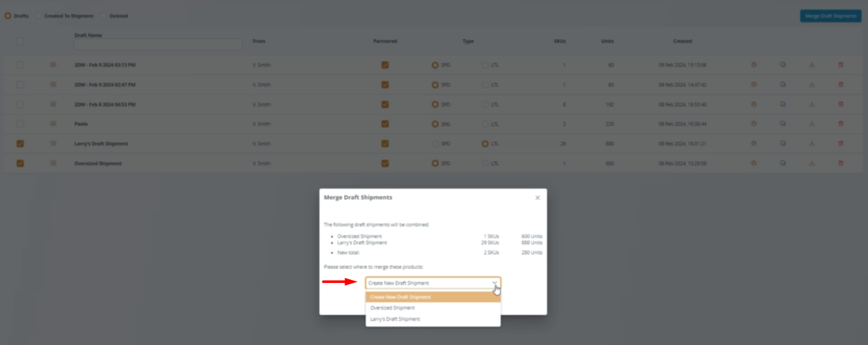Click the download icon for Oversized Shipment row
Screen dimensions: 868x345
812,163
